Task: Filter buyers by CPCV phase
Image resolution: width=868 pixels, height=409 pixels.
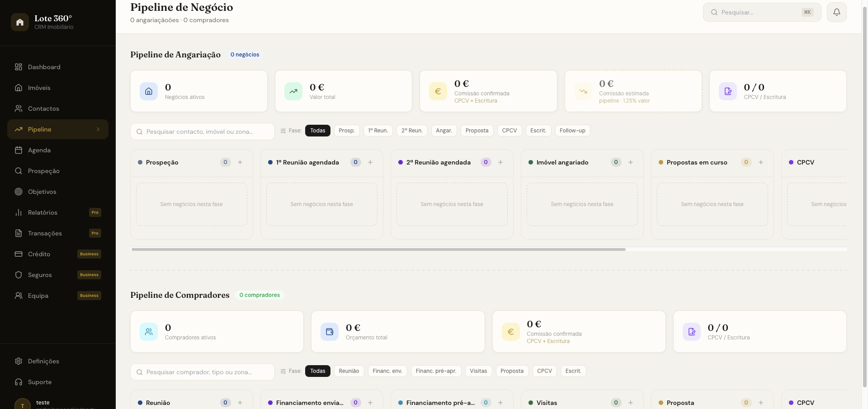Action: pos(545,371)
